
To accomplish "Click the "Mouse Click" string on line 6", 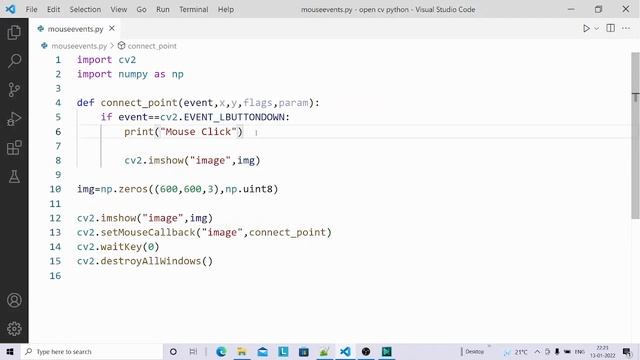I will (x=198, y=132).
